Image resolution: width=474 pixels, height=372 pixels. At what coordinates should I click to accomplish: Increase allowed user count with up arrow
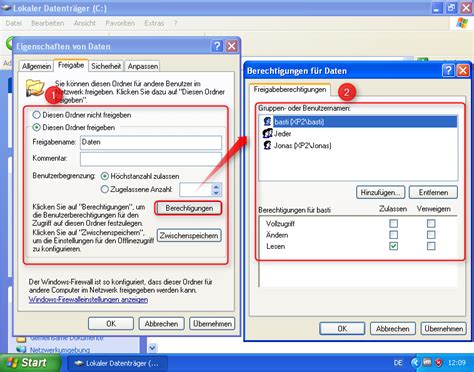coord(216,187)
